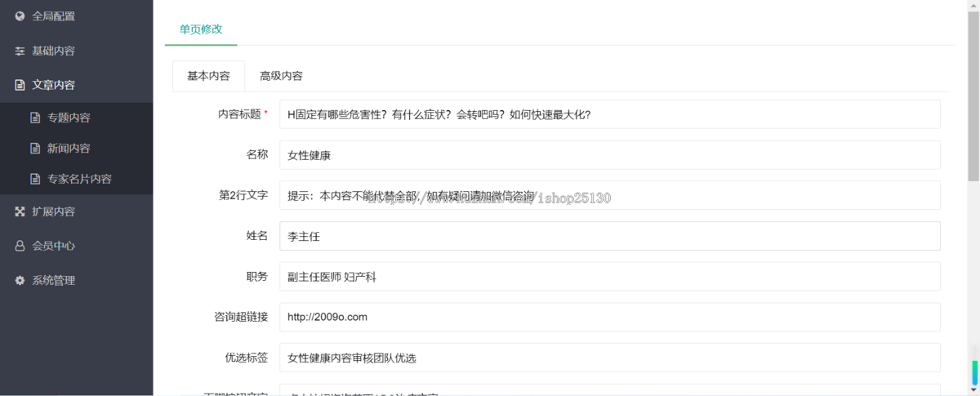
Task: Click the page icon beside 新闻内容
Action: (x=35, y=149)
